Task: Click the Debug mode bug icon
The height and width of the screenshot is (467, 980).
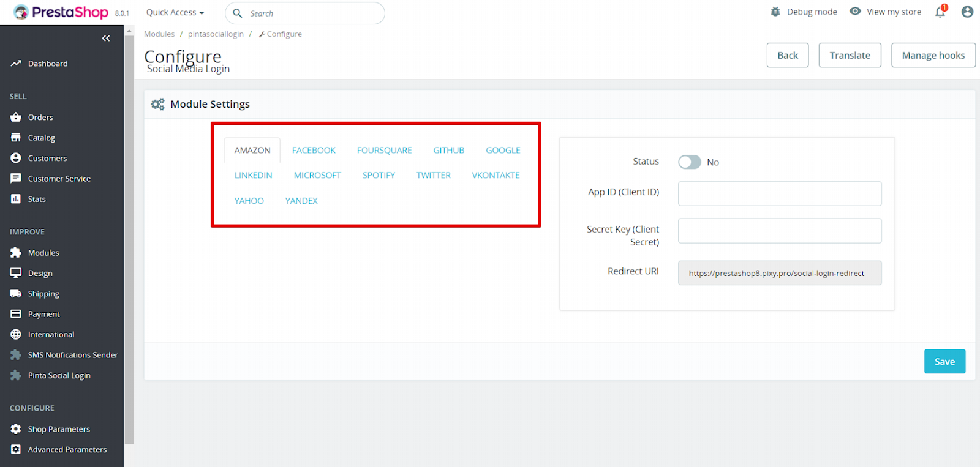Action: coord(775,12)
